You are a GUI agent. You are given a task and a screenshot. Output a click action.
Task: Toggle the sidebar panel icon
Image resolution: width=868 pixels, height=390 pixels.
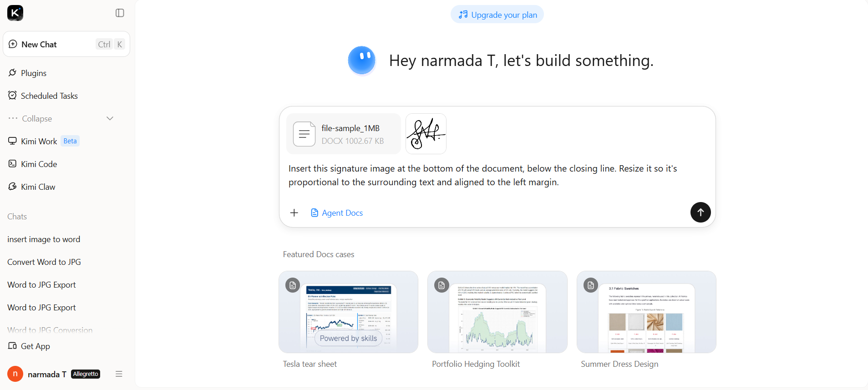pos(120,13)
